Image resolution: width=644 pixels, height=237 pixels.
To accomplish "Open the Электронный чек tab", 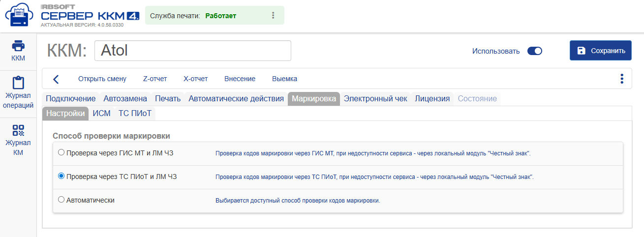I will [375, 99].
